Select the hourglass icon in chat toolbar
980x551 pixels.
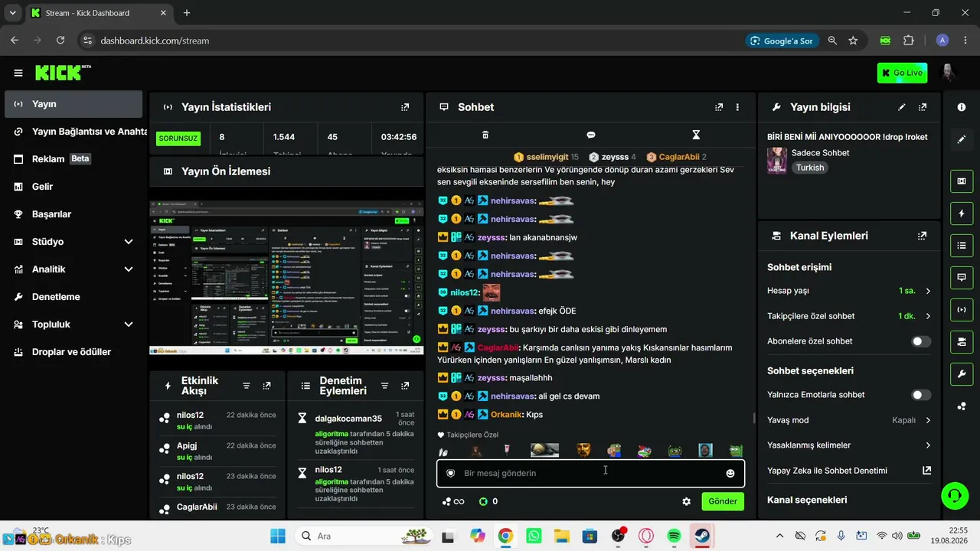(696, 135)
